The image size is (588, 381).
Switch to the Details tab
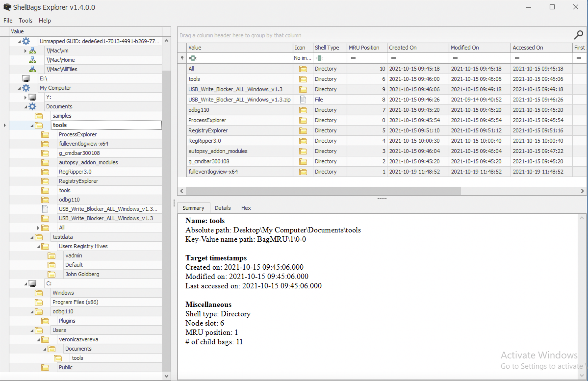tap(223, 208)
